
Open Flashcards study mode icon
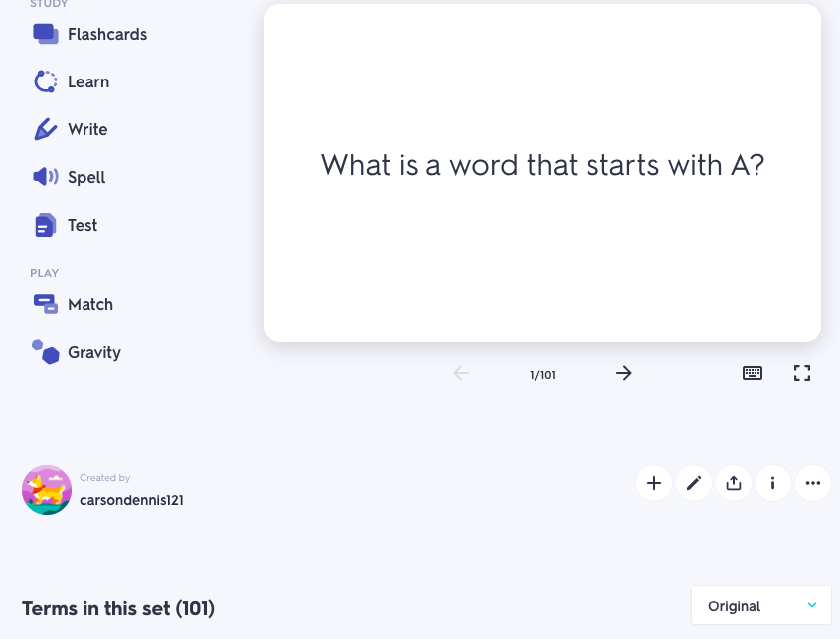pyautogui.click(x=46, y=34)
